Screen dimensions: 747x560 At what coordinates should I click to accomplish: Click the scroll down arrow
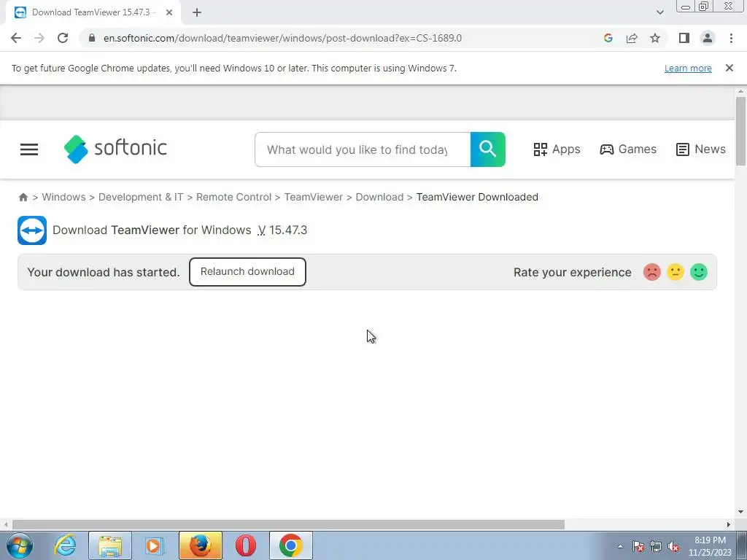pyautogui.click(x=740, y=512)
